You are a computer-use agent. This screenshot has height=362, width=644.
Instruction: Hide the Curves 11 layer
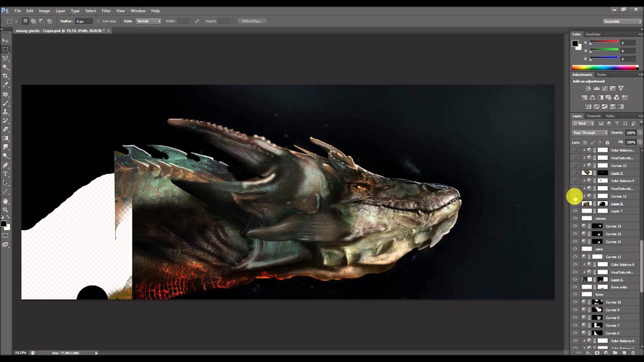tap(575, 257)
